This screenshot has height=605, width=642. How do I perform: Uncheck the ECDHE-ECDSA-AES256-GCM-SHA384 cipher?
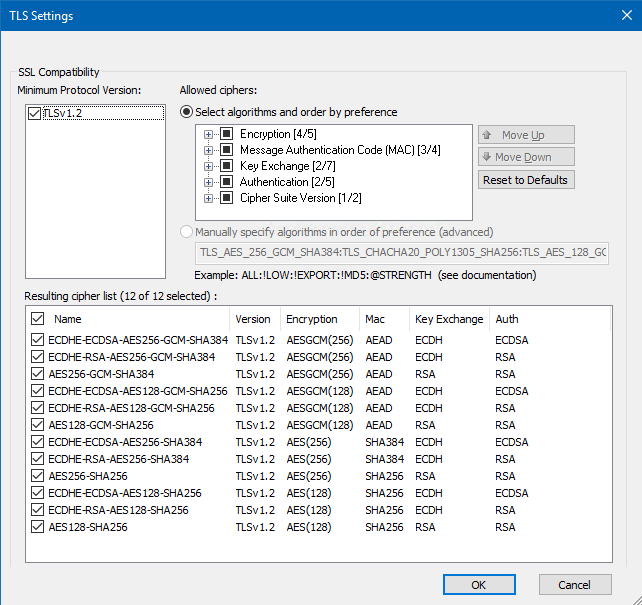click(38, 340)
